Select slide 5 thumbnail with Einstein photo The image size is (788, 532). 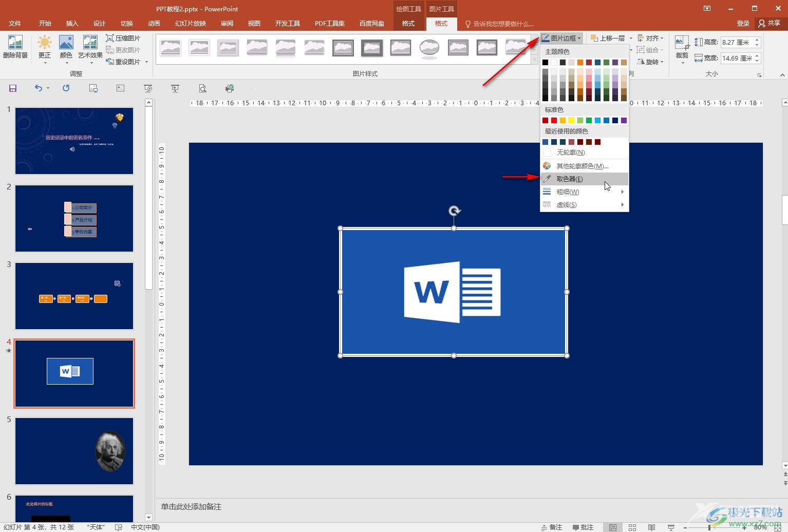click(x=74, y=451)
